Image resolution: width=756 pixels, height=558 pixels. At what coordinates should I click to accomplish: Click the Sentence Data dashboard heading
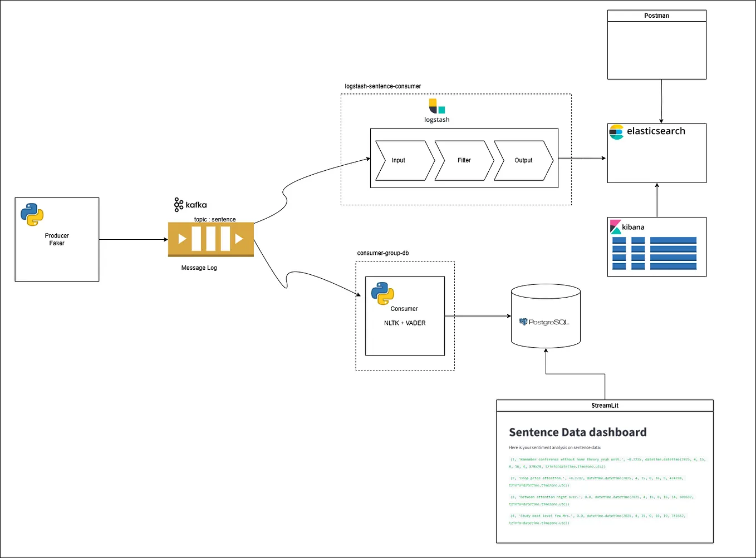tap(577, 432)
